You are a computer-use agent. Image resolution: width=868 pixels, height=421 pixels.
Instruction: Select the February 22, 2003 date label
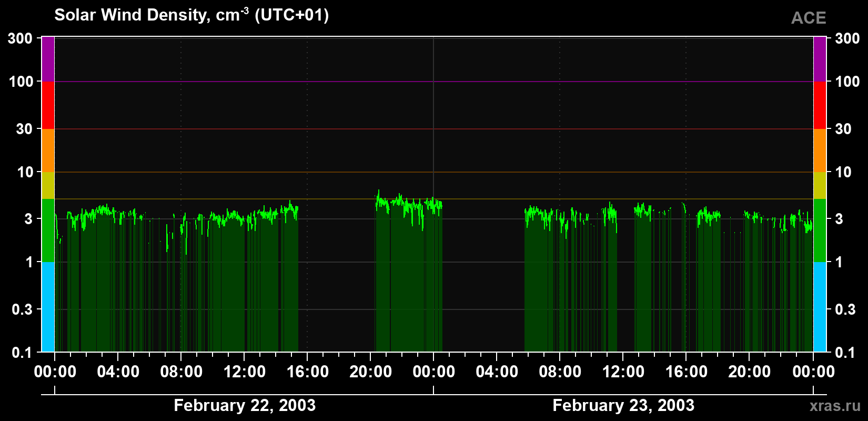coord(245,405)
